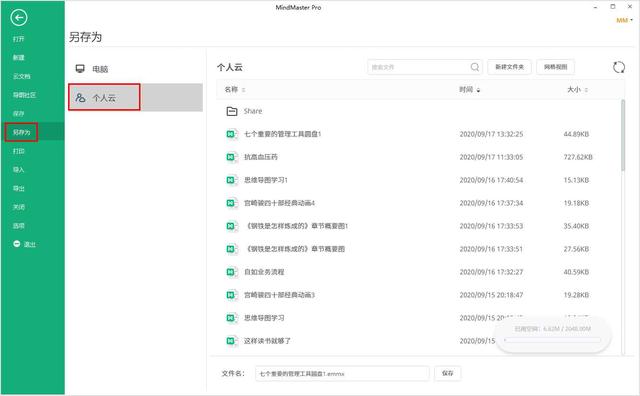Click size value 44.89KB

[x=576, y=134]
